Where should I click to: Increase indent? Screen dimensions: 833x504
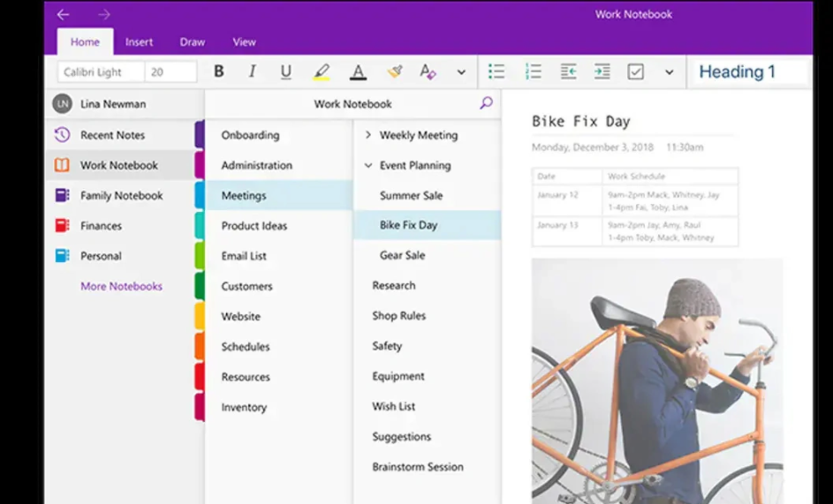coord(602,71)
